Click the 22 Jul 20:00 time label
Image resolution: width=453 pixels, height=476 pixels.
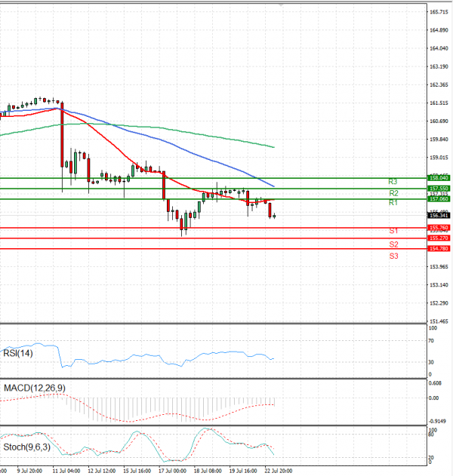point(279,471)
